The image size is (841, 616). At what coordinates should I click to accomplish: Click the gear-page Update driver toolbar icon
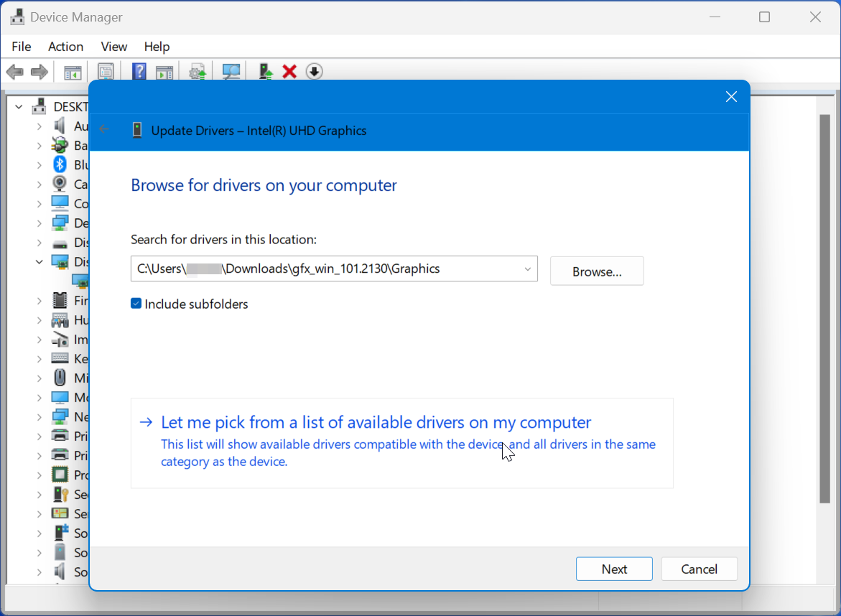(198, 72)
